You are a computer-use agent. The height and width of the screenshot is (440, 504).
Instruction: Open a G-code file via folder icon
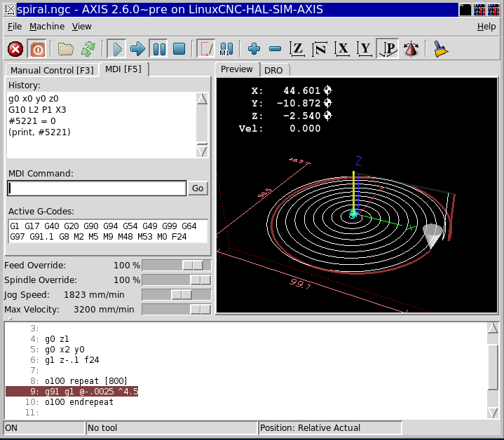pos(66,50)
